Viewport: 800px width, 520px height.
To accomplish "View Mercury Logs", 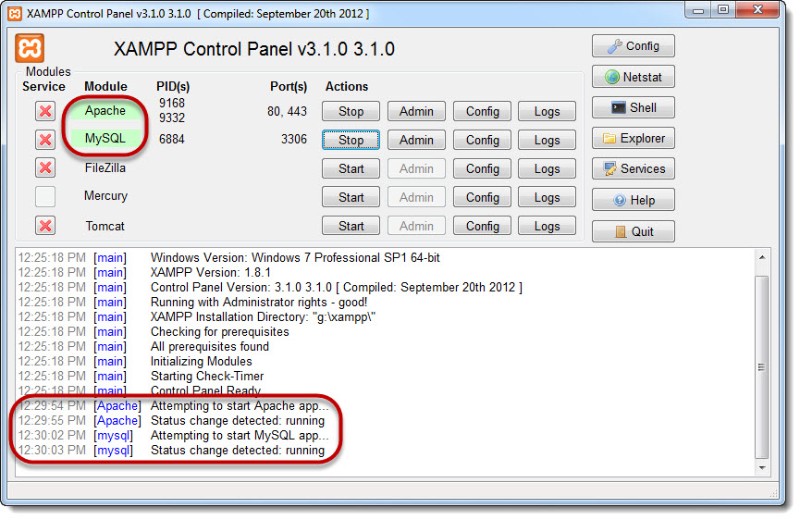I will click(547, 197).
